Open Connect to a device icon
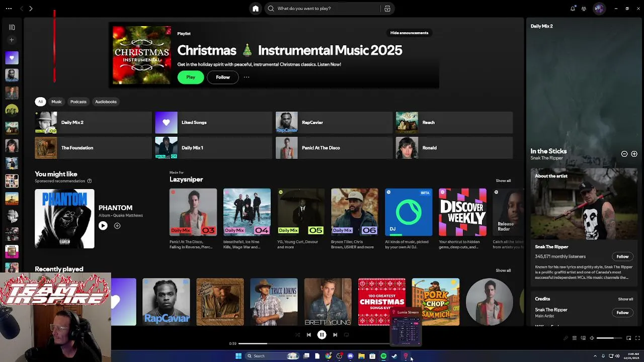 [x=583, y=338]
